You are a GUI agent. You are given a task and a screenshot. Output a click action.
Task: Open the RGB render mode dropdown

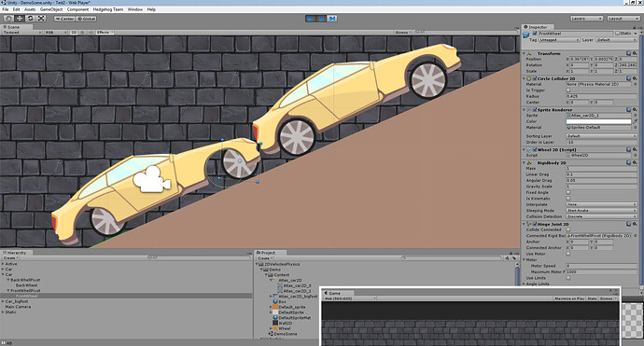pyautogui.click(x=55, y=32)
